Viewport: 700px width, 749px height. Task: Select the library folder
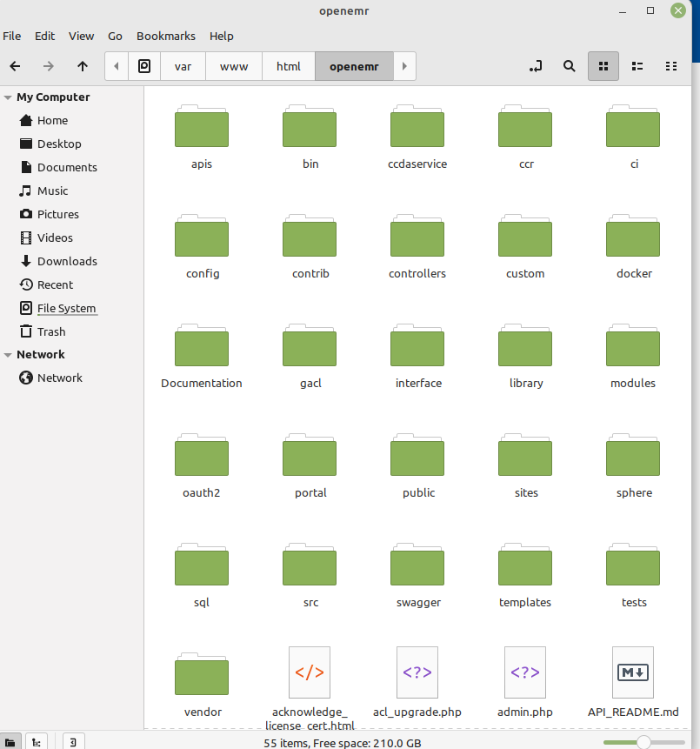(525, 357)
